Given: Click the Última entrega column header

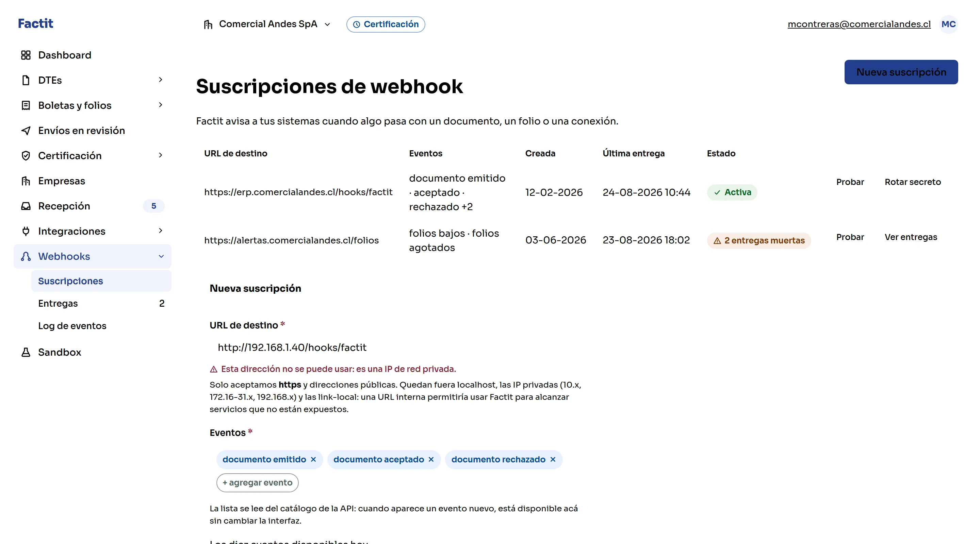Looking at the screenshot, I should tap(633, 154).
